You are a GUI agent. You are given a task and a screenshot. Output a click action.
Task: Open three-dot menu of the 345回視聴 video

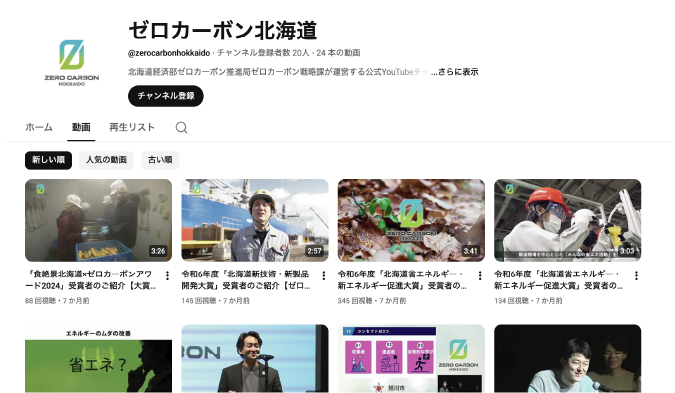point(480,275)
